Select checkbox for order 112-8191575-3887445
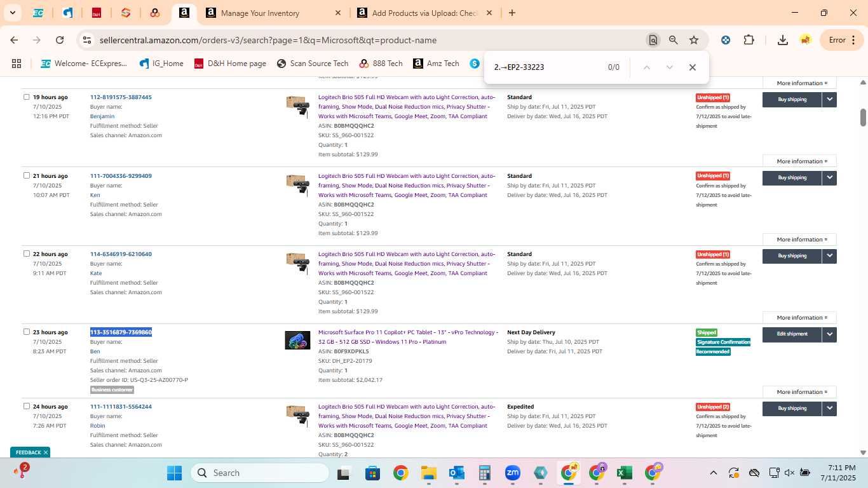This screenshot has width=868, height=488. [27, 97]
